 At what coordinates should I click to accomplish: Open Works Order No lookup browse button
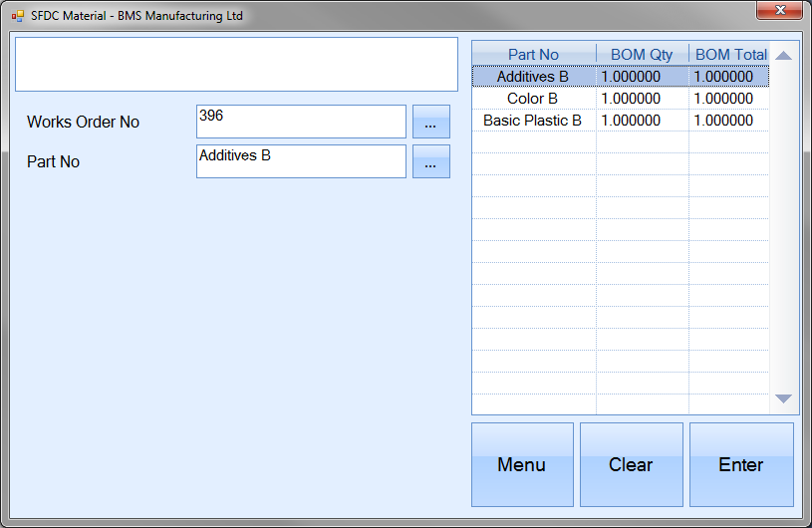430,122
